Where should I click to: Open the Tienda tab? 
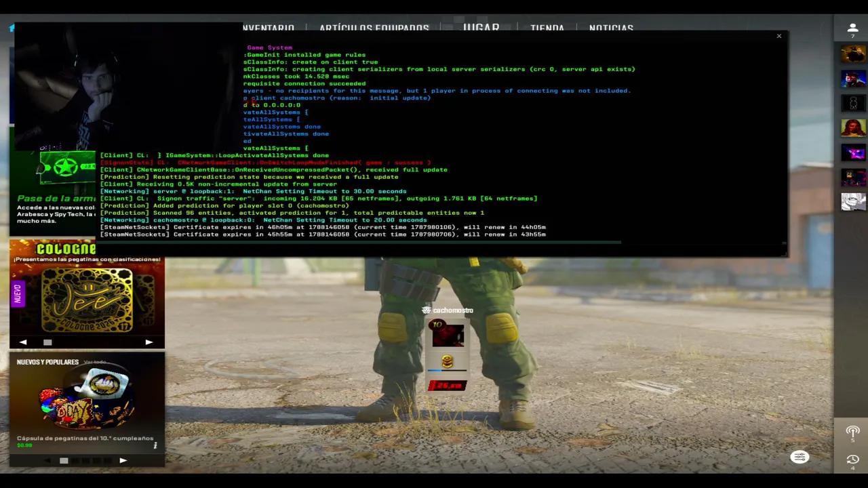(547, 28)
